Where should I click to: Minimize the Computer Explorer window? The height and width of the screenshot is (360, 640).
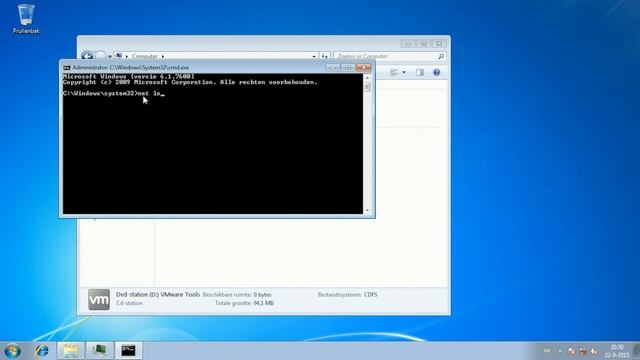(x=408, y=43)
